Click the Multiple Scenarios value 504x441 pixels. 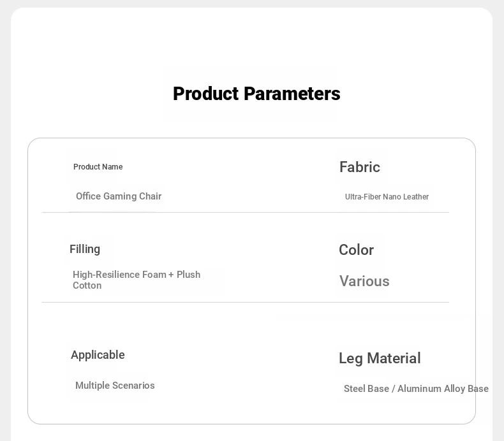(115, 386)
